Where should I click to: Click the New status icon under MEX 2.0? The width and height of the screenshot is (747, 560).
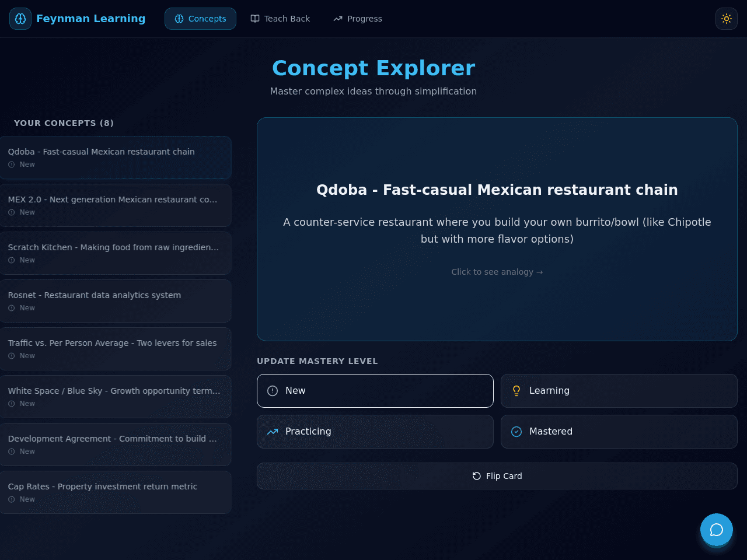tap(11, 212)
